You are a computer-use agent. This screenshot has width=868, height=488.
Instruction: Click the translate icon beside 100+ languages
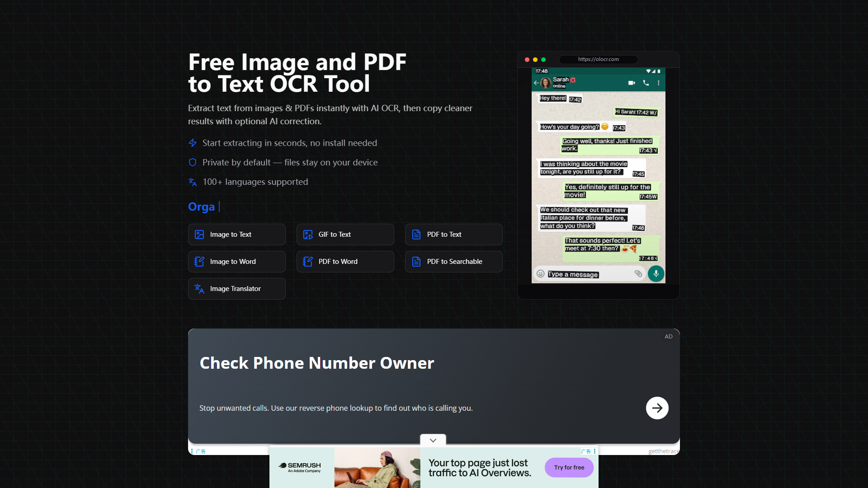(193, 182)
